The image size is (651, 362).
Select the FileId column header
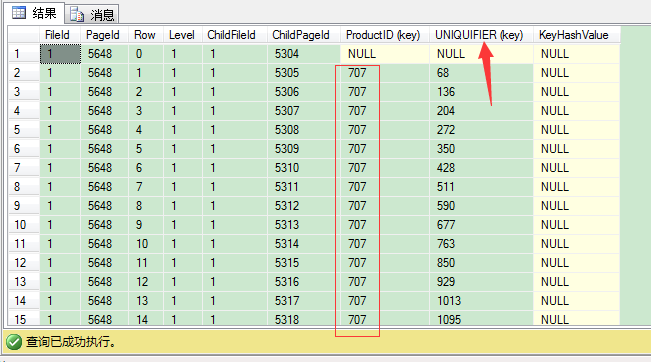pyautogui.click(x=60, y=35)
